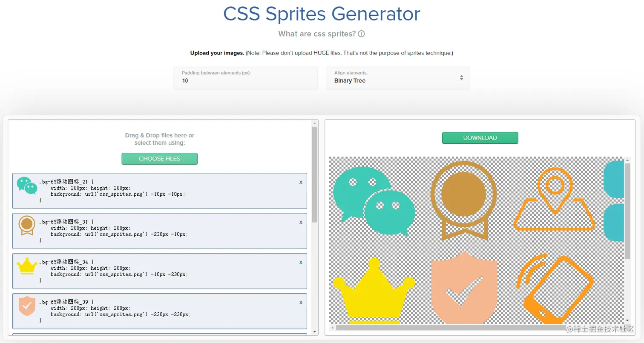Click the sprite preview scrollbar down arrow

627,320
